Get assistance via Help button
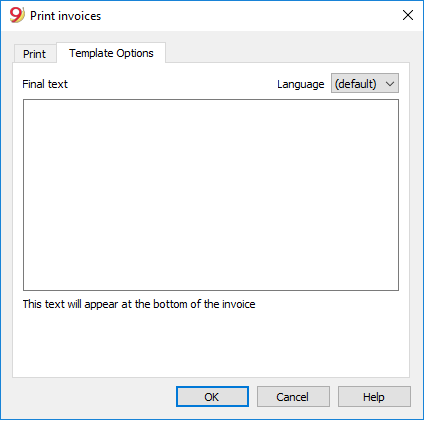The image size is (424, 421). click(x=374, y=397)
